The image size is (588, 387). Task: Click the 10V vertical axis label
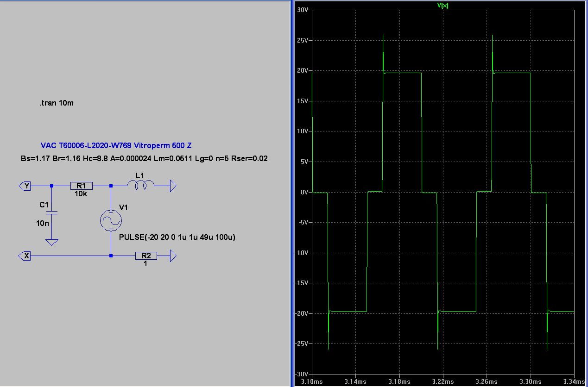tap(303, 131)
